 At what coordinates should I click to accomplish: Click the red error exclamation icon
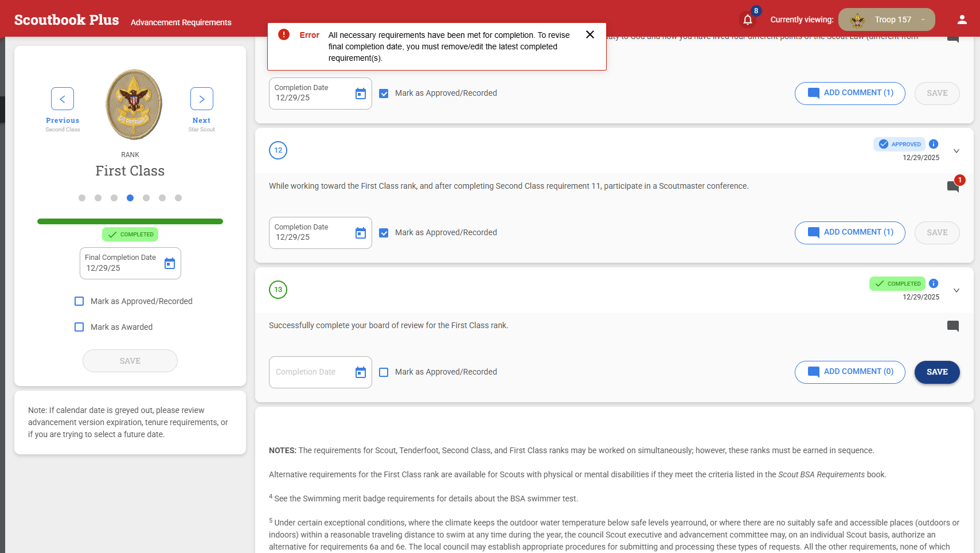284,34
